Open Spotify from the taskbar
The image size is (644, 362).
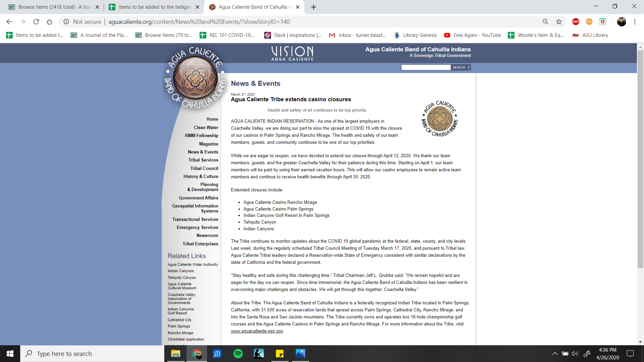(x=238, y=354)
